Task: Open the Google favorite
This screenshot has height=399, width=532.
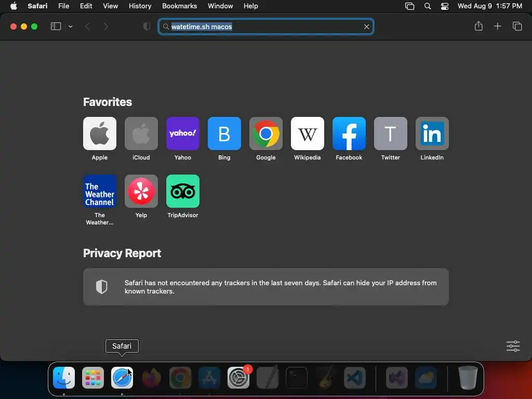Action: (x=265, y=134)
